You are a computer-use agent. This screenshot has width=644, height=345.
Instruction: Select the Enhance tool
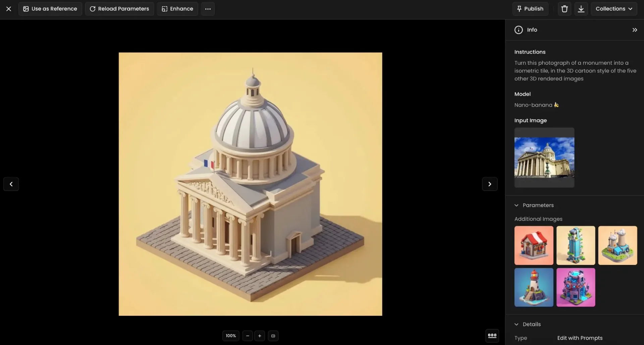coord(177,9)
